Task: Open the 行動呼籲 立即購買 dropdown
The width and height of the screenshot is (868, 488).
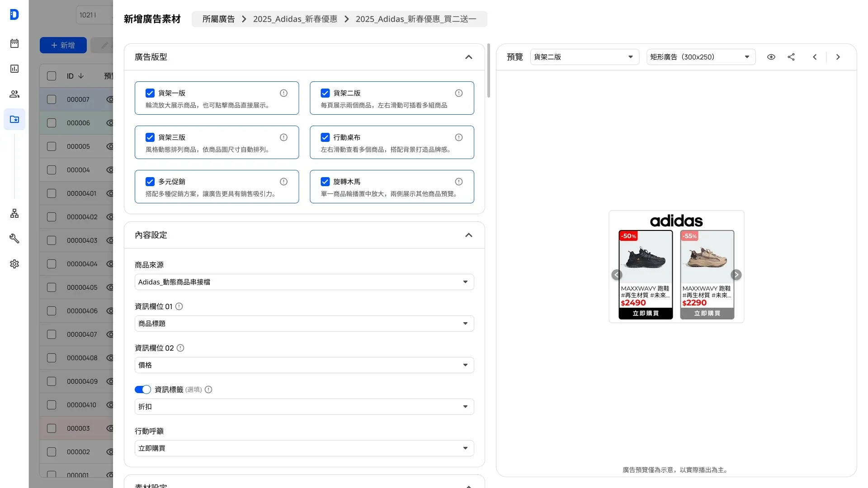Action: (304, 448)
